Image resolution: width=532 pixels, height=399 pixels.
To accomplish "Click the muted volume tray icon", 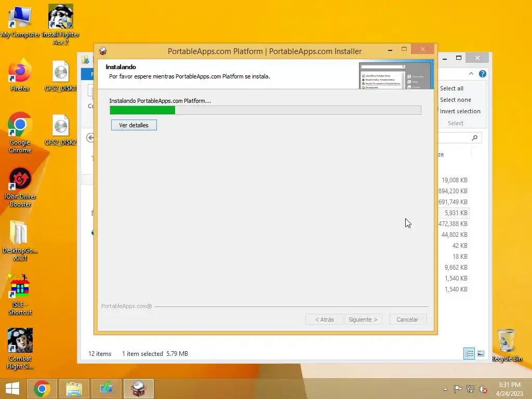I will click(x=483, y=389).
